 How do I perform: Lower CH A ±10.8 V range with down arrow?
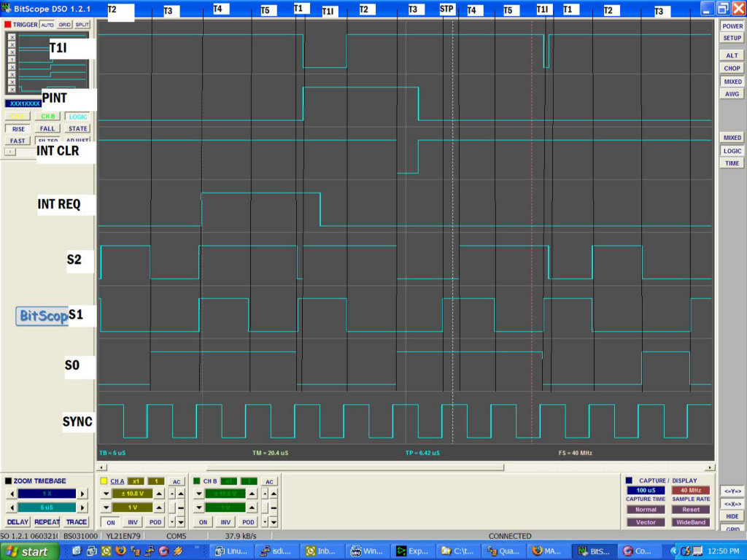coord(106,494)
